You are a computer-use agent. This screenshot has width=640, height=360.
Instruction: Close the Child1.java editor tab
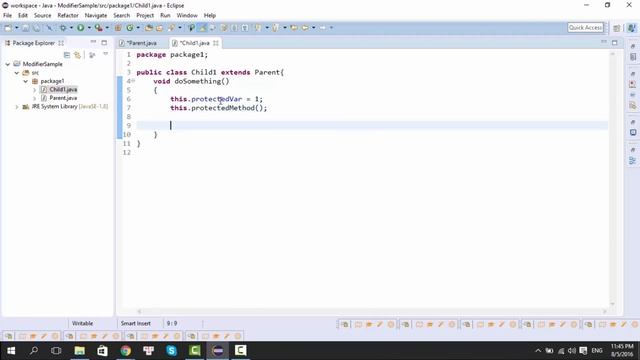click(216, 43)
